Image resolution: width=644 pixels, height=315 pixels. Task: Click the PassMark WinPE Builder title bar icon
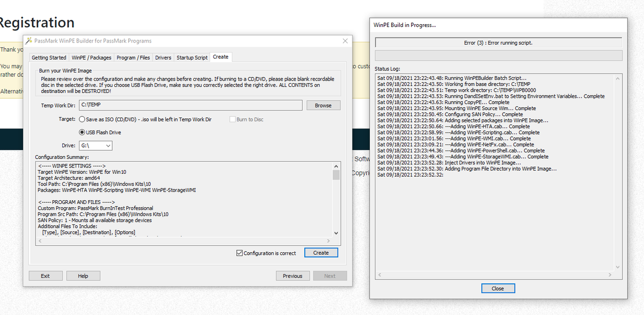tap(29, 41)
